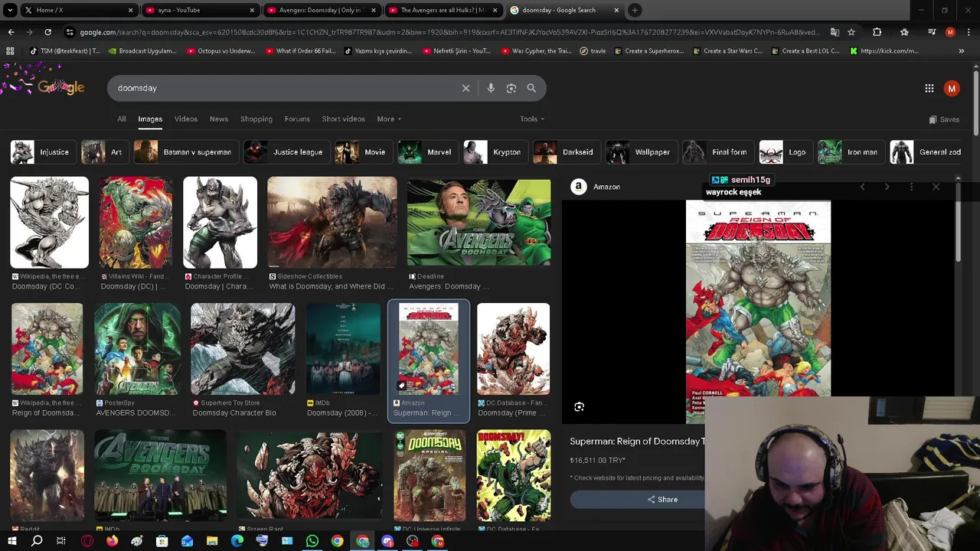Open the Google account avatar on the results page

pos(952,88)
